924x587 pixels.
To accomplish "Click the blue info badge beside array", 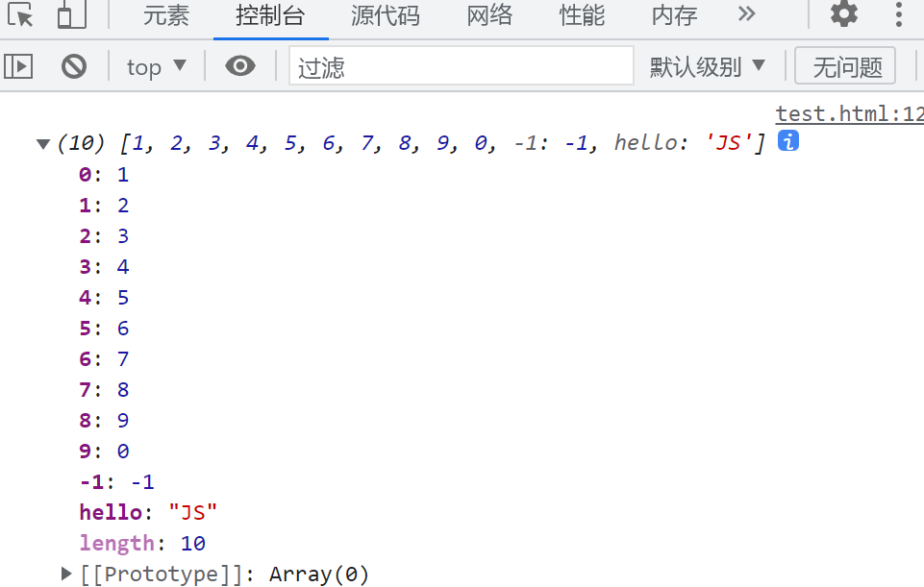I will 787,141.
